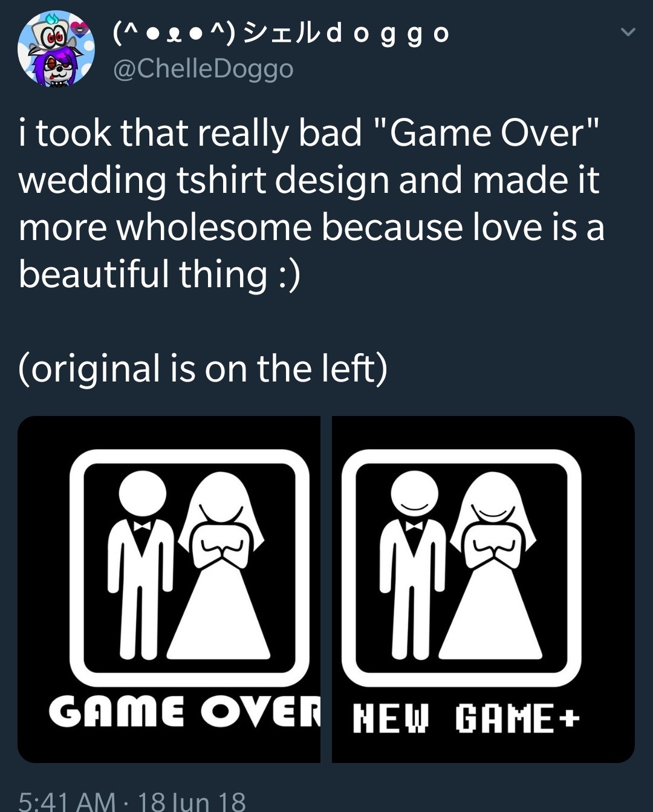Tap the 5:41 AM timestamp
653x812 pixels.
point(67,801)
